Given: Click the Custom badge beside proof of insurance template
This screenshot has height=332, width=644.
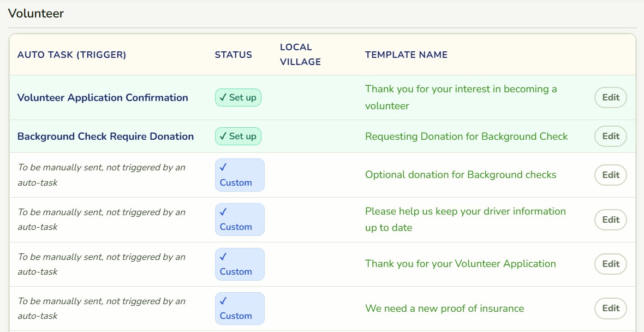Looking at the screenshot, I should click(240, 309).
